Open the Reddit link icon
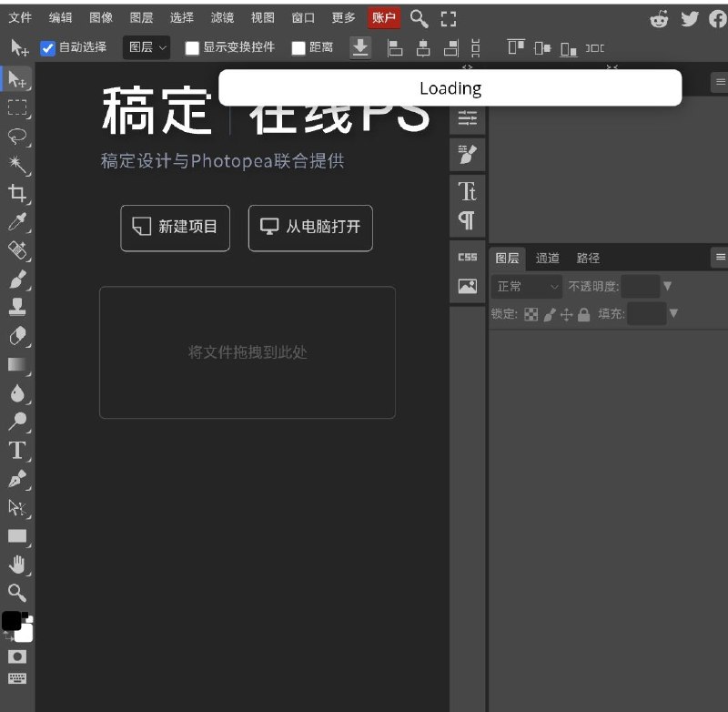 [659, 19]
